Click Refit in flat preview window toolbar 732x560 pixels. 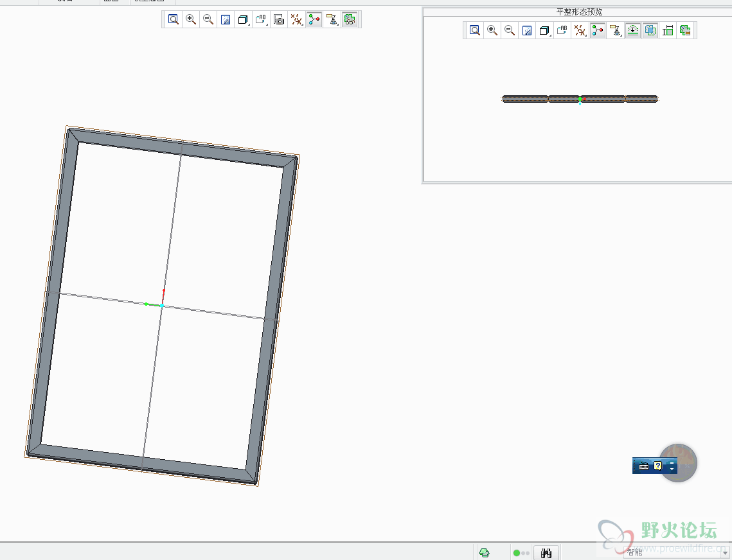click(x=474, y=30)
